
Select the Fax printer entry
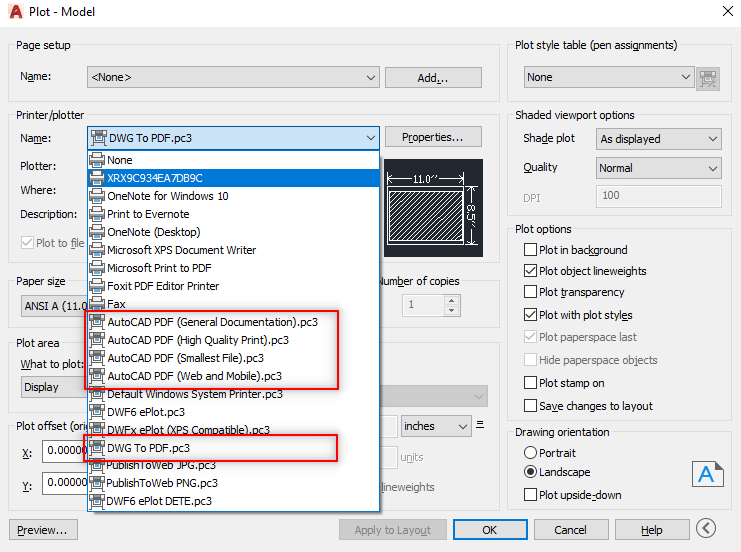point(233,304)
